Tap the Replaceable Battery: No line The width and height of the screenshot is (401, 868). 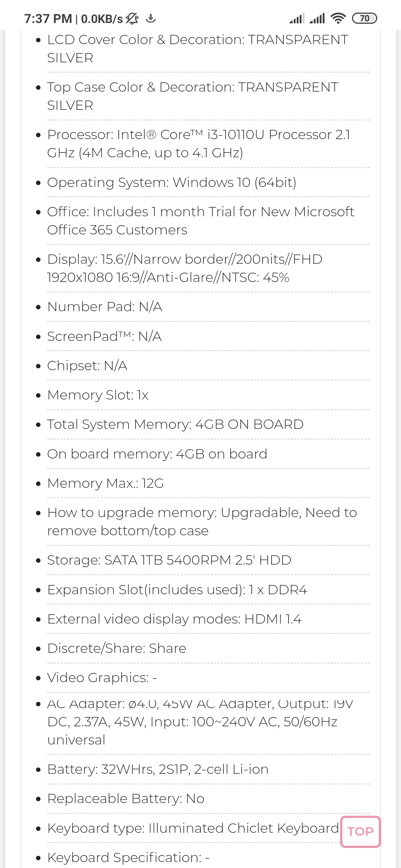tap(126, 799)
